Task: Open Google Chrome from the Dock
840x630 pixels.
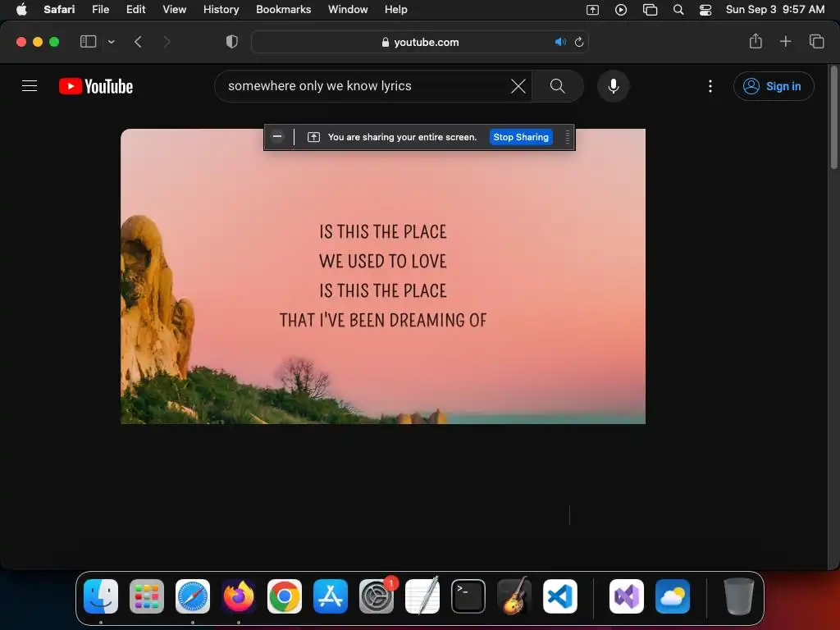Action: point(285,596)
